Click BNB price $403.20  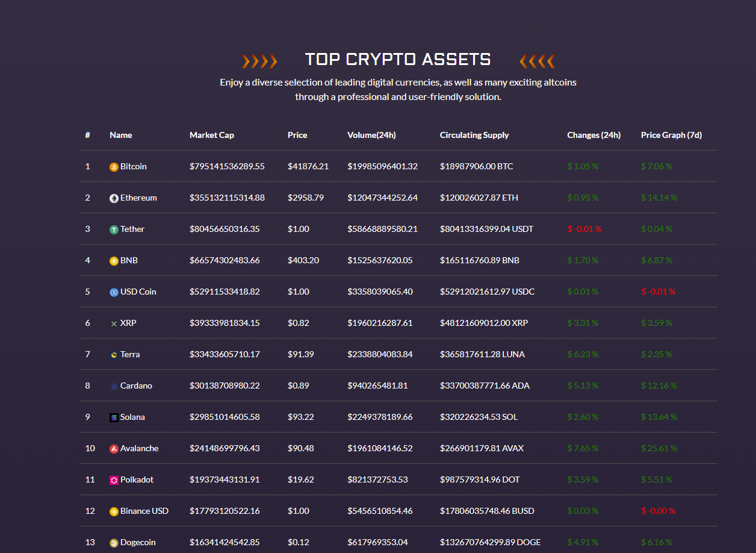point(304,260)
